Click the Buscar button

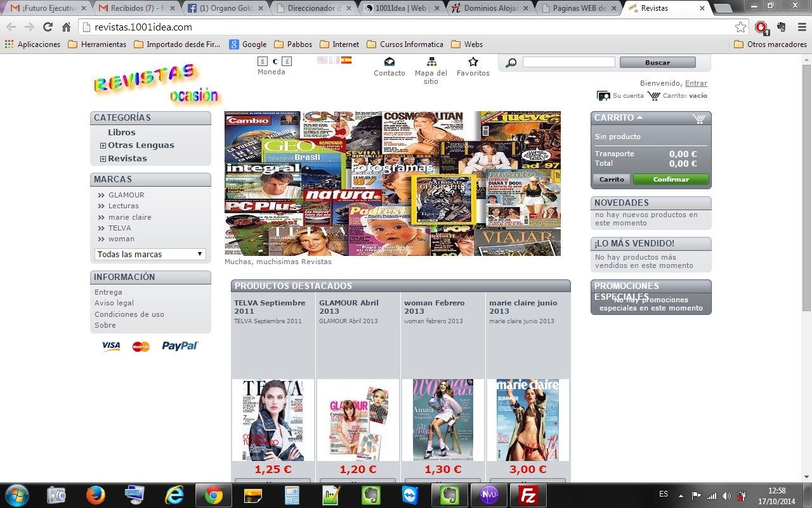pos(657,62)
